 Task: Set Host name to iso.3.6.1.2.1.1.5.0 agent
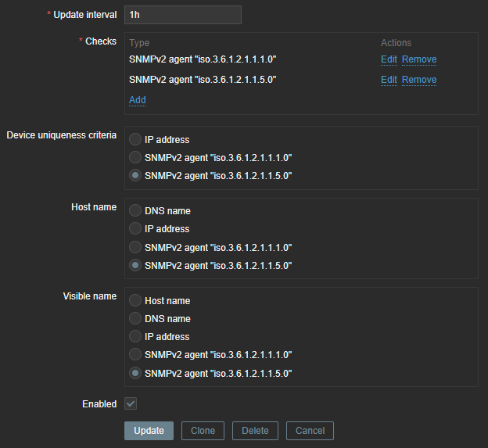[x=135, y=265]
